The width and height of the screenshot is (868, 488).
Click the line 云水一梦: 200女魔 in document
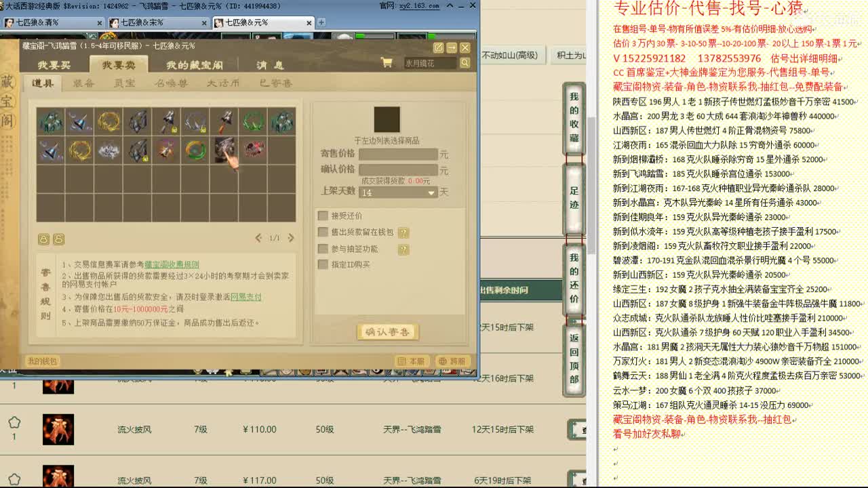tap(695, 390)
